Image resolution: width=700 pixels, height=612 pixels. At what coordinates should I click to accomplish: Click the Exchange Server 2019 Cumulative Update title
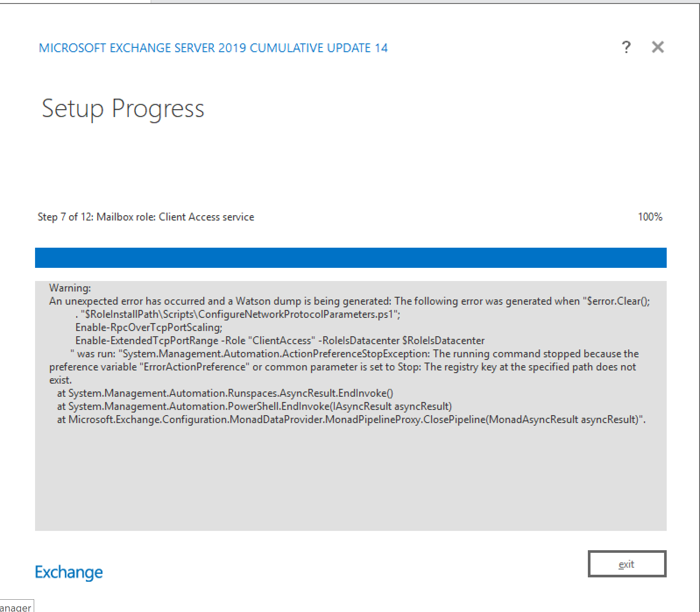coord(213,48)
